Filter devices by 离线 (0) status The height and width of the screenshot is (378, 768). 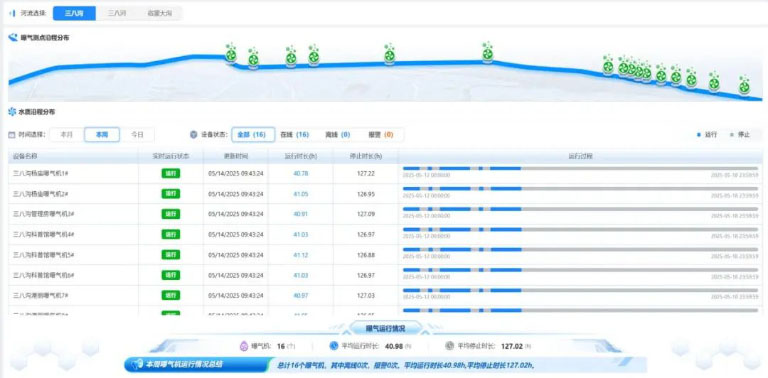coord(337,135)
